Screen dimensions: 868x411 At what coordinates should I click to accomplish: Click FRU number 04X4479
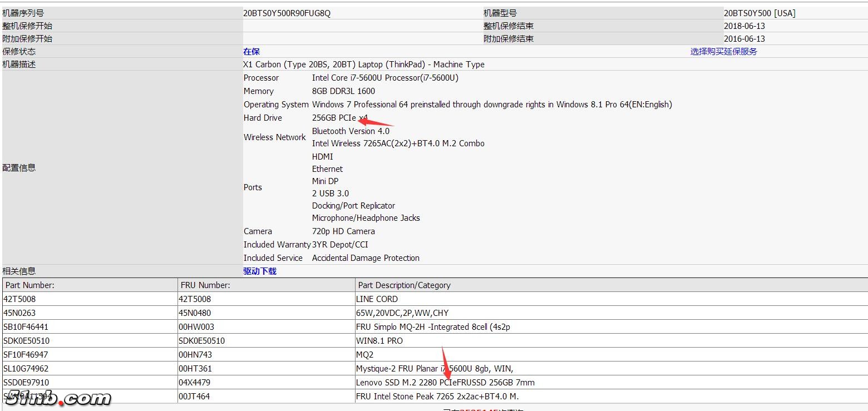click(194, 383)
